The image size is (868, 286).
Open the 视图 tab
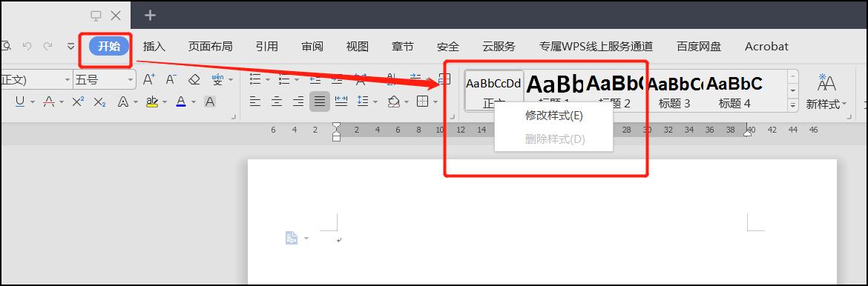coord(357,47)
